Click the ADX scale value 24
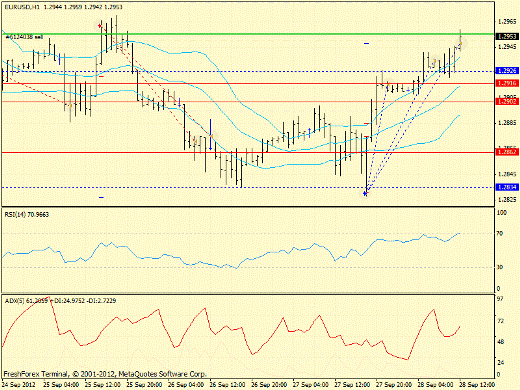 pyautogui.click(x=500, y=363)
